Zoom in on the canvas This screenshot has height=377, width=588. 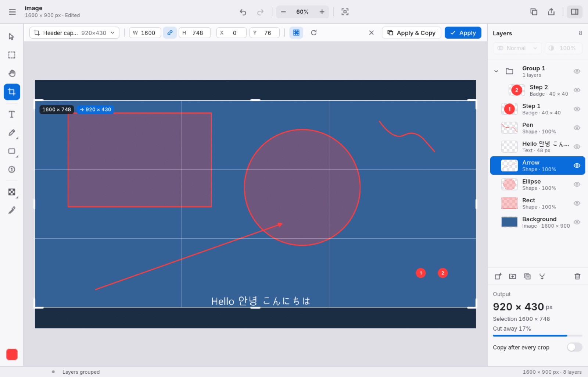tap(322, 12)
